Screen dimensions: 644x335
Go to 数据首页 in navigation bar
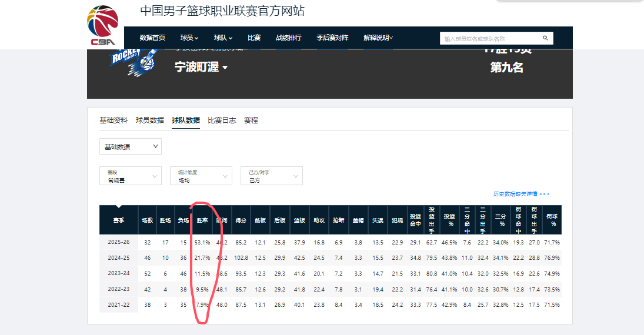(152, 38)
